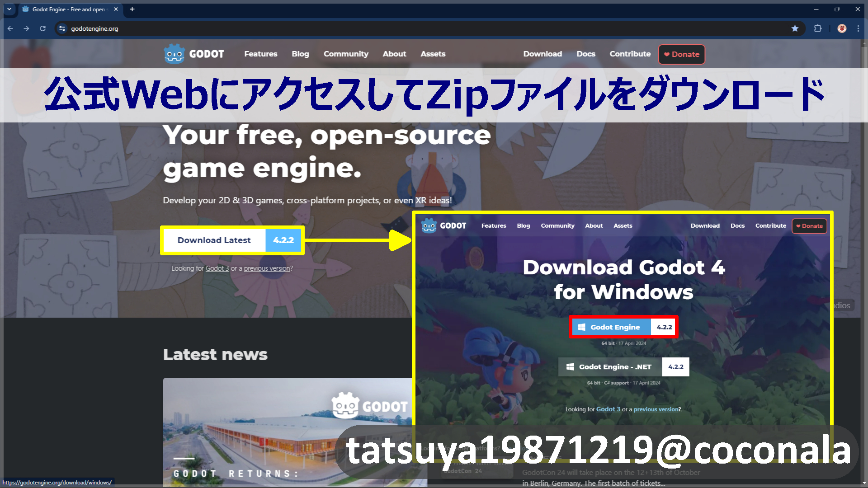Open Features in the main navbar
Viewport: 868px width, 488px height.
(261, 54)
